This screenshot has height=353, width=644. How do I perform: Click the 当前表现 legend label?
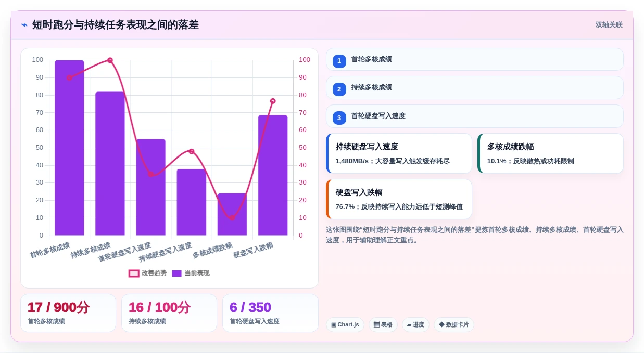click(197, 273)
